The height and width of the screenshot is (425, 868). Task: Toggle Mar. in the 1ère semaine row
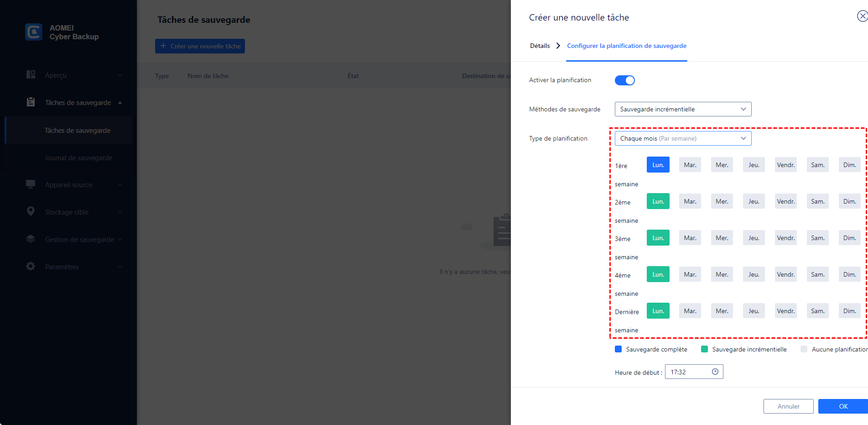690,165
